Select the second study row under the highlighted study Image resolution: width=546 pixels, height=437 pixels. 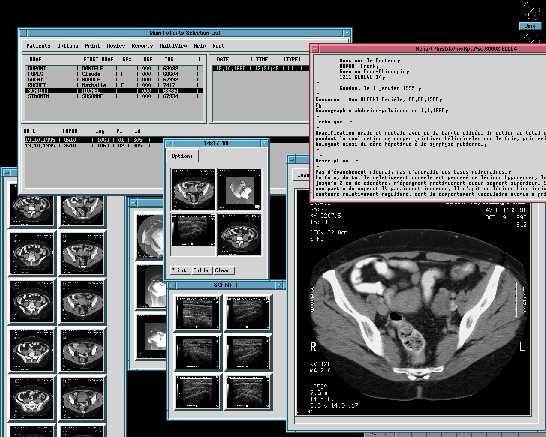coord(94,146)
